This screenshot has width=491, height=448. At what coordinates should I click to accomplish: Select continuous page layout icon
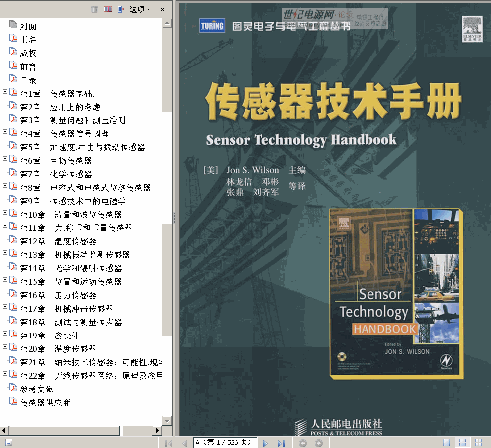click(x=462, y=443)
